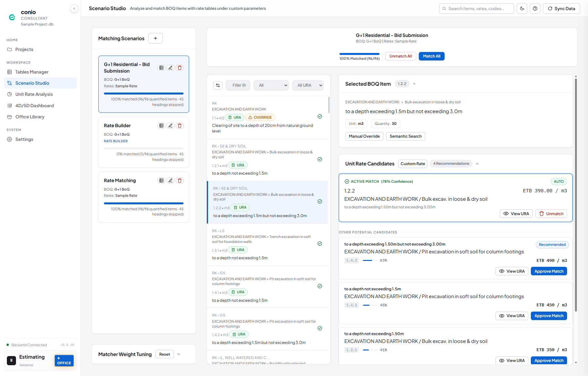Click the 63% confidence bar of candidate 1.4.2
Image resolution: width=588 pixels, height=376 pixels.
pos(369,261)
